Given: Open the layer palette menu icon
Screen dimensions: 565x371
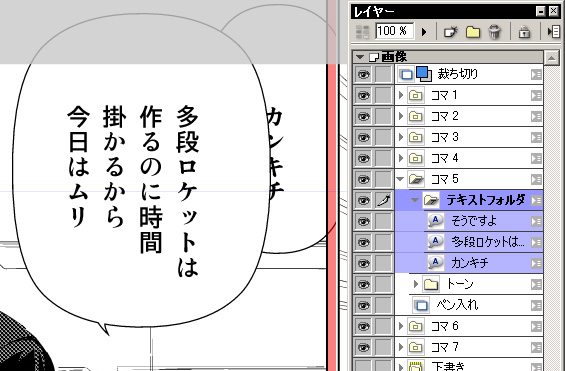Looking at the screenshot, I should tap(553, 32).
